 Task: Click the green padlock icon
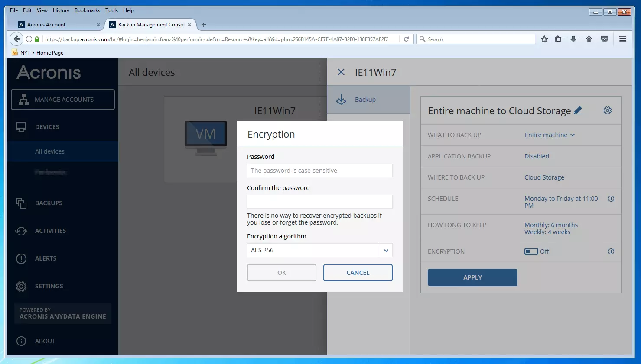37,39
